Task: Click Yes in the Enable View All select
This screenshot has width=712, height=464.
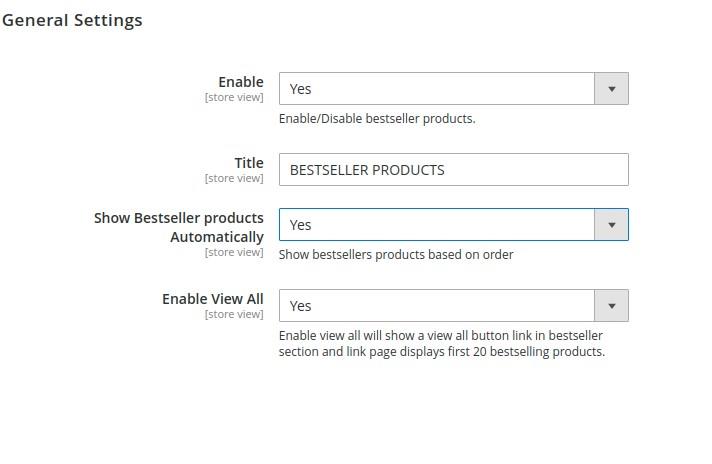Action: point(301,306)
